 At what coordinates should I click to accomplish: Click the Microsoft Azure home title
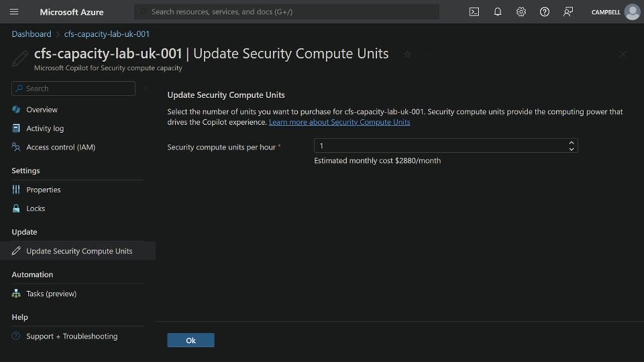[72, 12]
